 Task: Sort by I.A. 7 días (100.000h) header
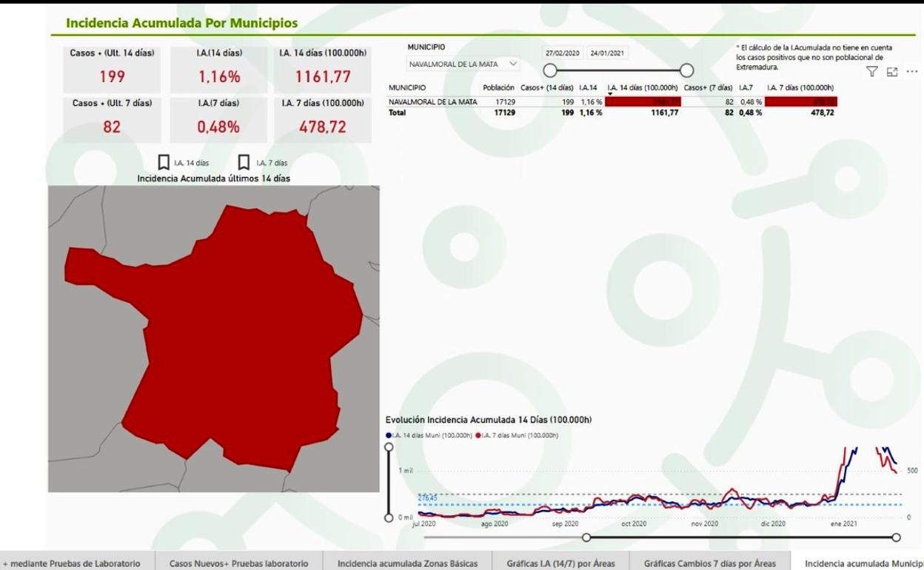pos(800,88)
